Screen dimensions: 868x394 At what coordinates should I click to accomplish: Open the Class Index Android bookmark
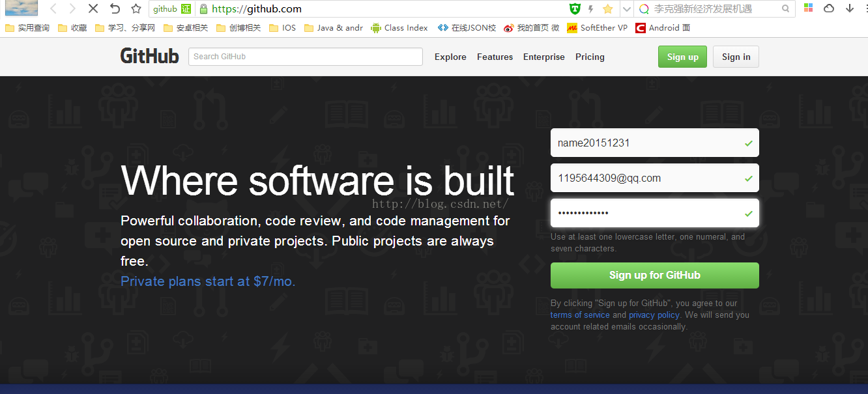[x=399, y=28]
